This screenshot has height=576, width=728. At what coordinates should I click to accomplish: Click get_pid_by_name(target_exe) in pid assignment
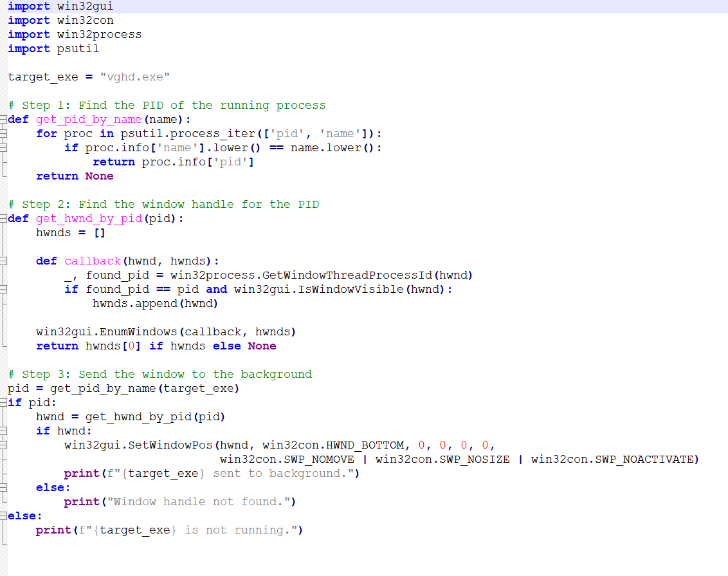pyautogui.click(x=145, y=389)
